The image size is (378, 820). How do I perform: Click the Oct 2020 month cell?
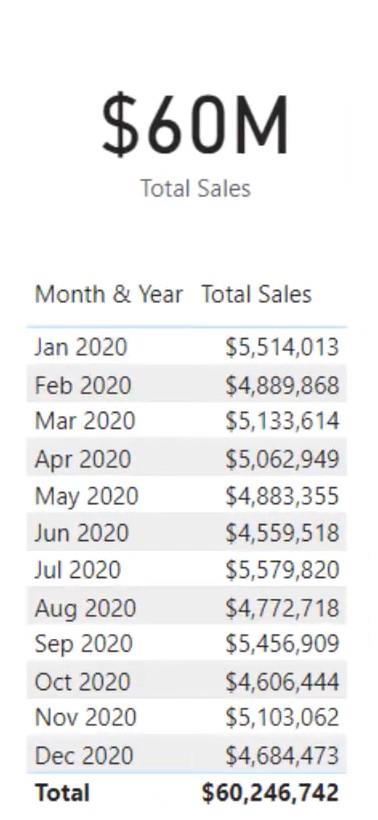82,681
